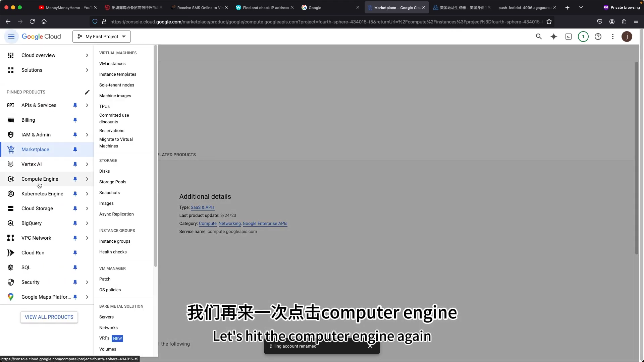This screenshot has width=644, height=362.
Task: Unpin the Compute Engine product
Action: pos(75,179)
